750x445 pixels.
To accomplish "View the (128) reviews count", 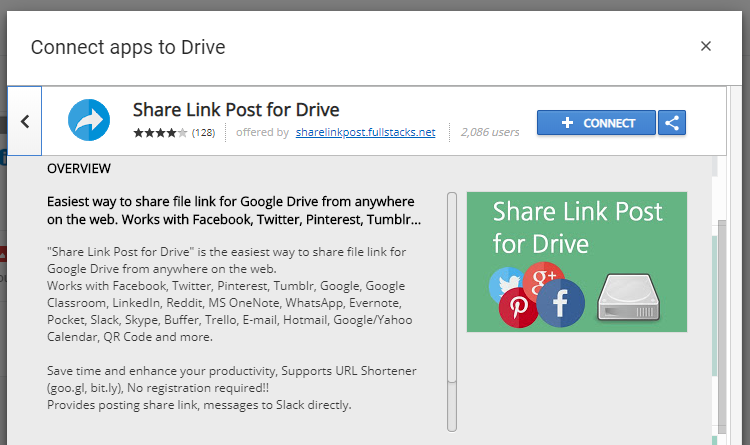I will pyautogui.click(x=203, y=133).
